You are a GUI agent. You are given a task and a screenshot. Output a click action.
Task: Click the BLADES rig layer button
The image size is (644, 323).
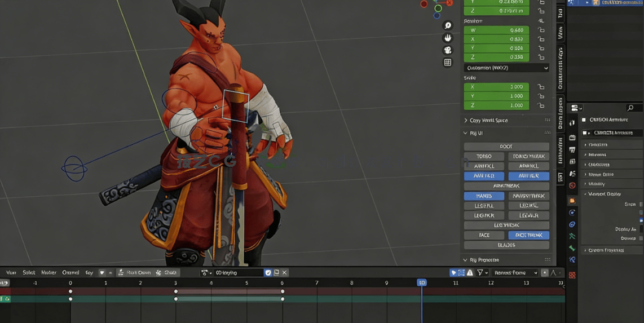click(506, 245)
